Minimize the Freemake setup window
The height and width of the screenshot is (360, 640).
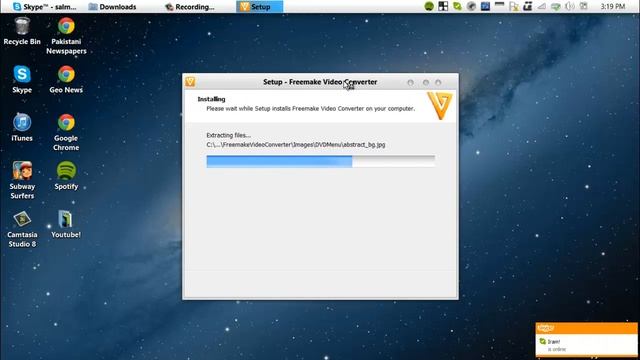click(410, 82)
